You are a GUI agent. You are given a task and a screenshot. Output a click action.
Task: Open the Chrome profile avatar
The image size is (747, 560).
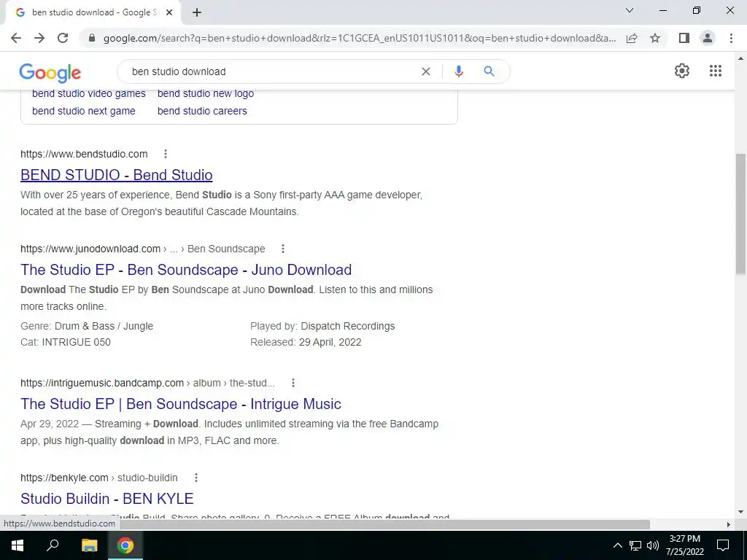(708, 38)
